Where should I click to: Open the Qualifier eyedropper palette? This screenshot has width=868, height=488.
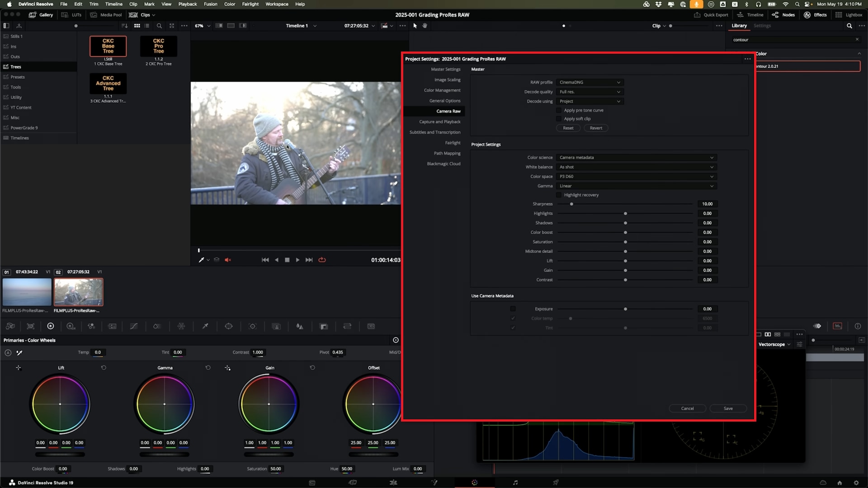tap(205, 326)
